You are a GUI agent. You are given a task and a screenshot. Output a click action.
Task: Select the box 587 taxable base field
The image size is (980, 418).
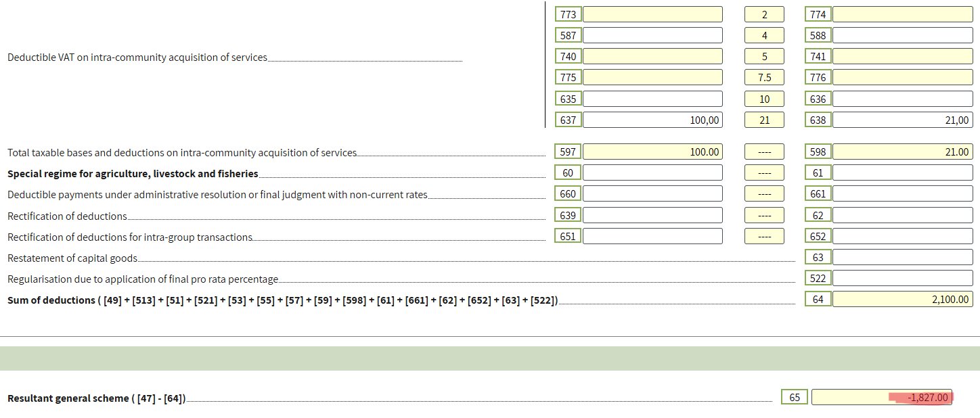[652, 35]
